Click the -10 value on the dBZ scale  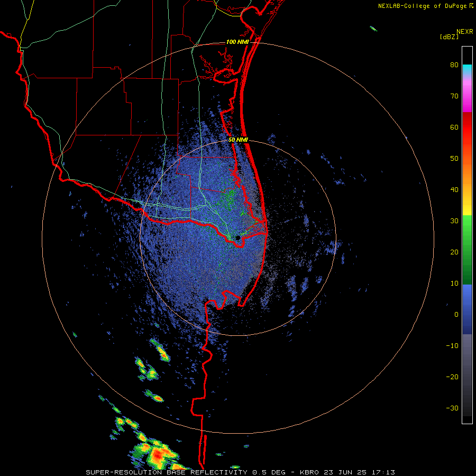pos(452,346)
